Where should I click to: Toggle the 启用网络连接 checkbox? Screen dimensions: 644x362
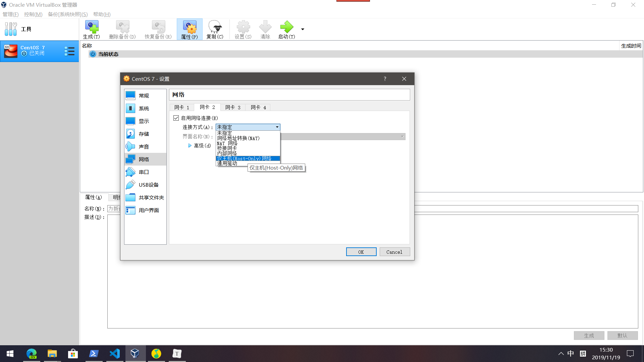coord(176,118)
